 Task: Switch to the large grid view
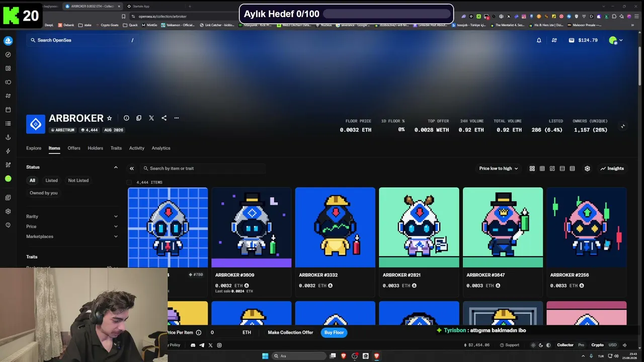tap(532, 168)
